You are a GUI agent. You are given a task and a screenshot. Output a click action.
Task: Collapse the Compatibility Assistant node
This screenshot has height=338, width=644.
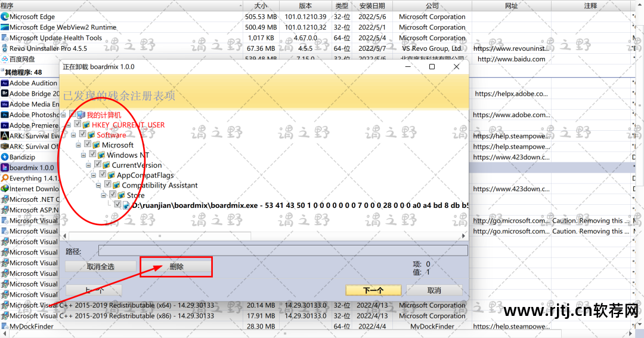(98, 186)
